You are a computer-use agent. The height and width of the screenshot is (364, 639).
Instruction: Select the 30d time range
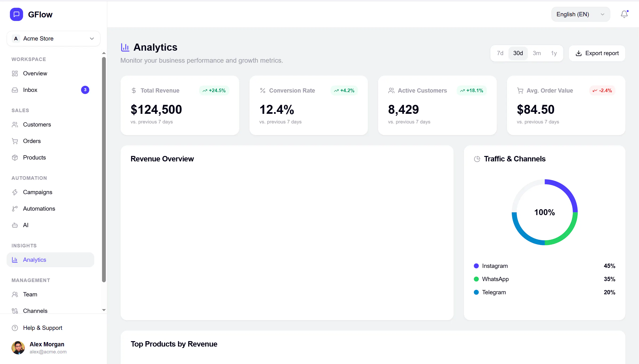518,53
